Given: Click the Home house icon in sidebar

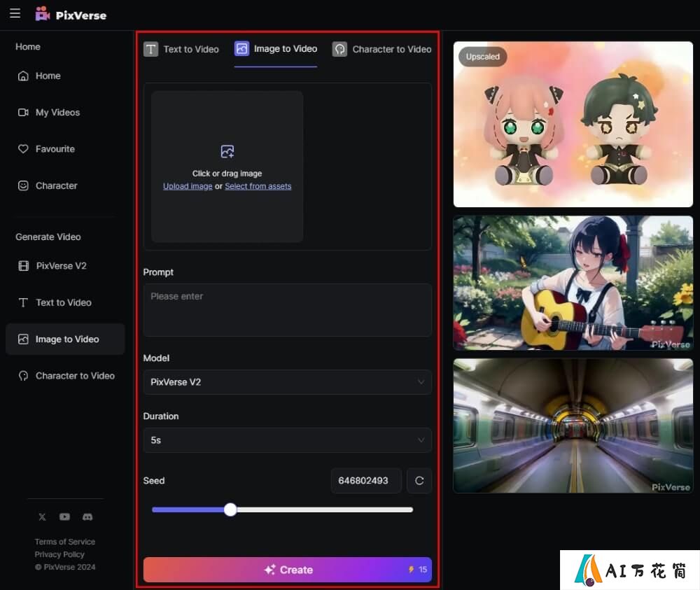Looking at the screenshot, I should click(x=23, y=76).
